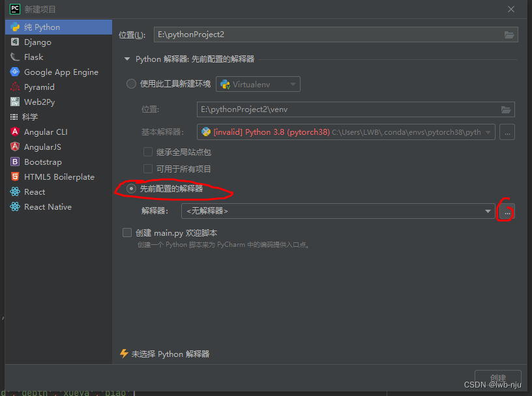Viewport: 532px width, 396px height.
Task: Click the Django project type icon
Action: 15,42
